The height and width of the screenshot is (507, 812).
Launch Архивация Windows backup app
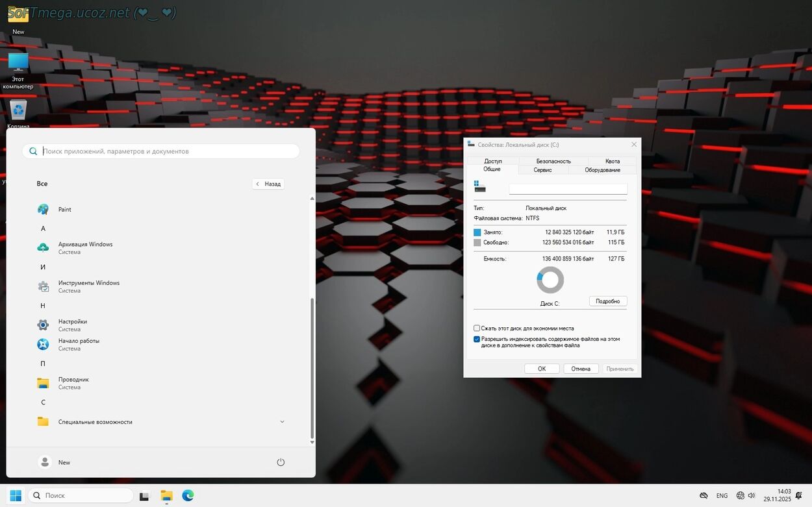click(84, 247)
